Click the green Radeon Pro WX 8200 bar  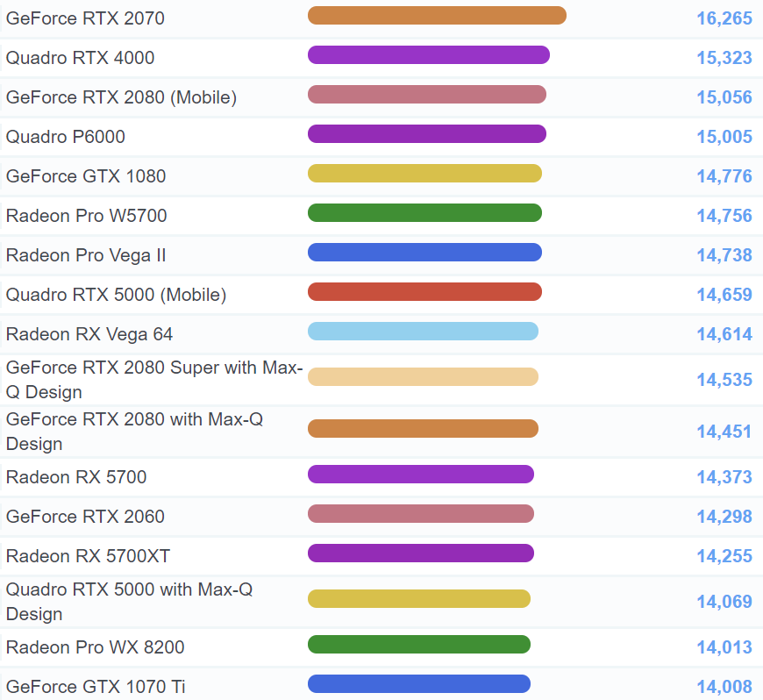(419, 645)
